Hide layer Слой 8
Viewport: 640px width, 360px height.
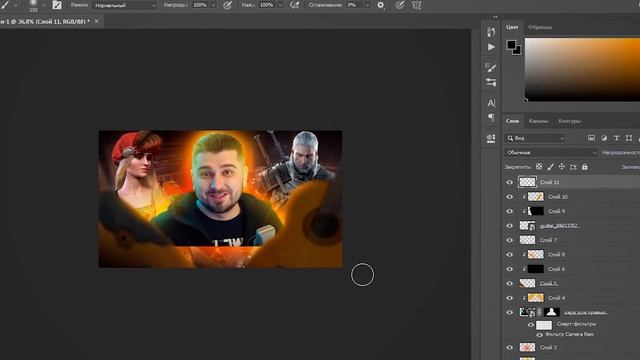[x=509, y=255]
